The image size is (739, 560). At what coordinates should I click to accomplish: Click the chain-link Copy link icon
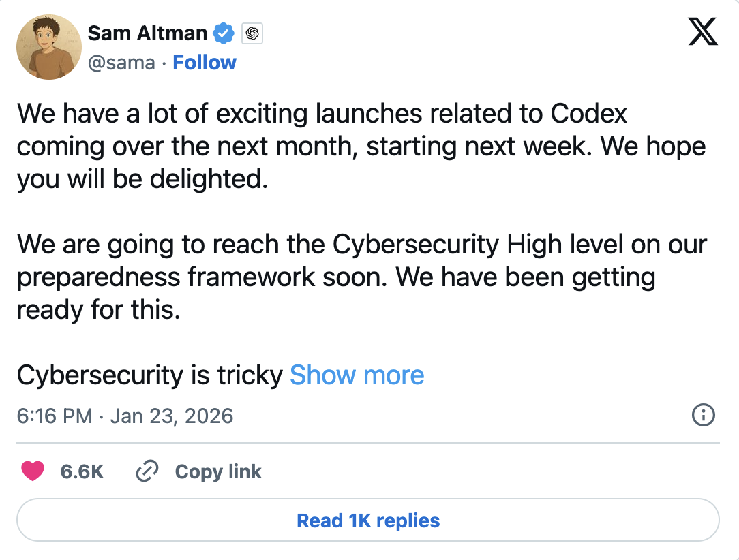(x=147, y=471)
